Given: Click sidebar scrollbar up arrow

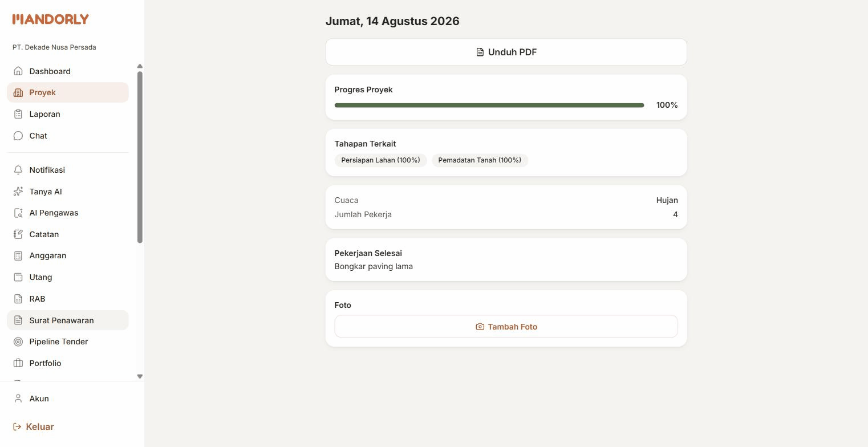Looking at the screenshot, I should pos(140,66).
